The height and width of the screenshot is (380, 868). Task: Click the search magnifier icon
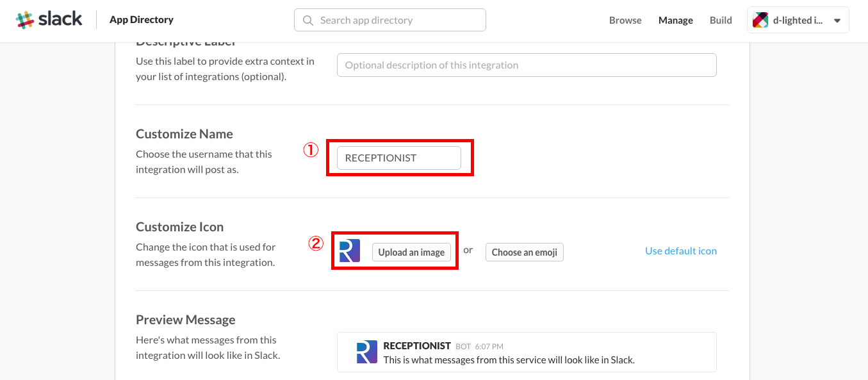coord(308,21)
